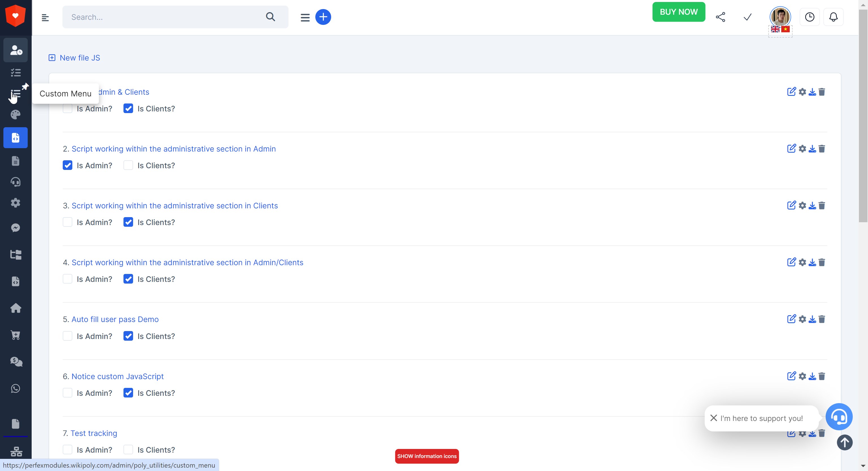Open notifications with the bell icon
868x471 pixels.
[833, 16]
